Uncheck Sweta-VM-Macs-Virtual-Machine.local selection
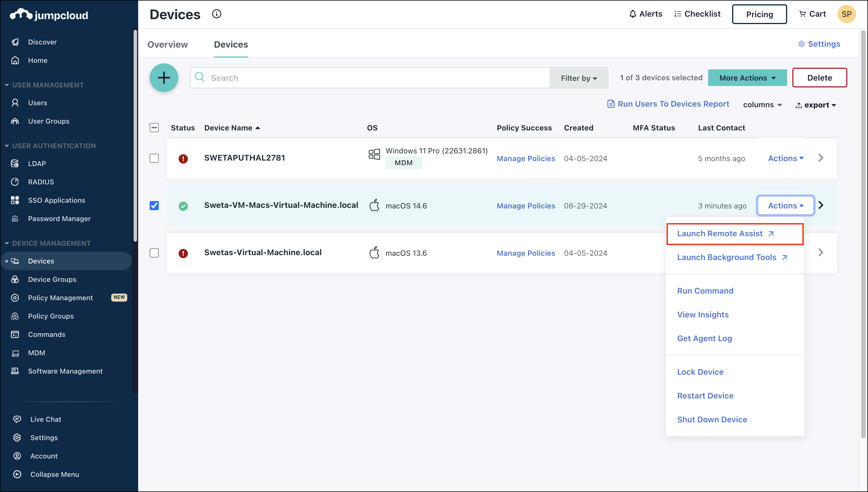 click(x=154, y=205)
